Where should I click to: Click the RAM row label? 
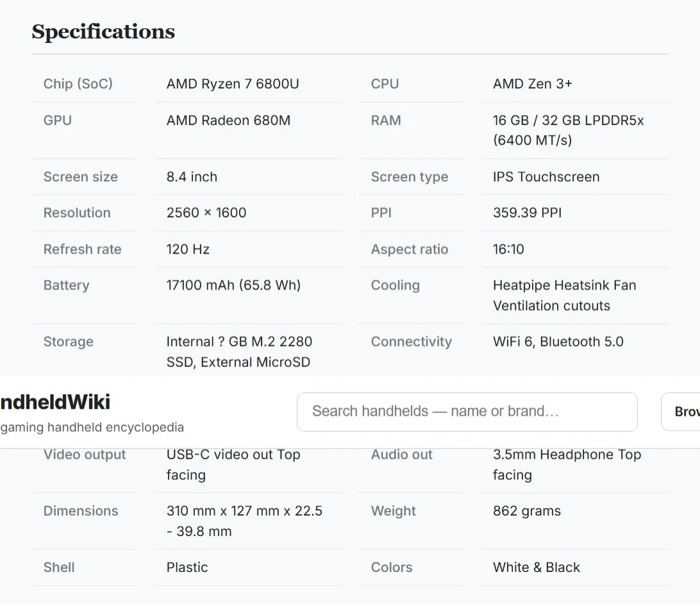coord(386,120)
